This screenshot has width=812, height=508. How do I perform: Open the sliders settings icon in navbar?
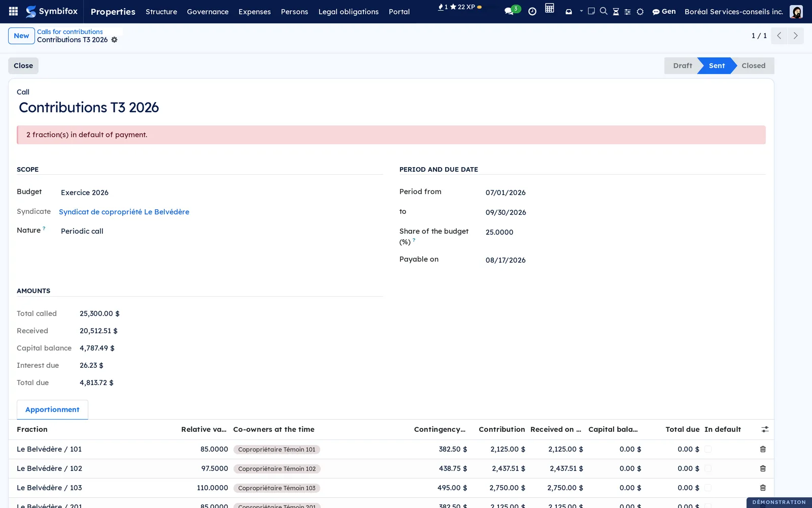click(628, 11)
